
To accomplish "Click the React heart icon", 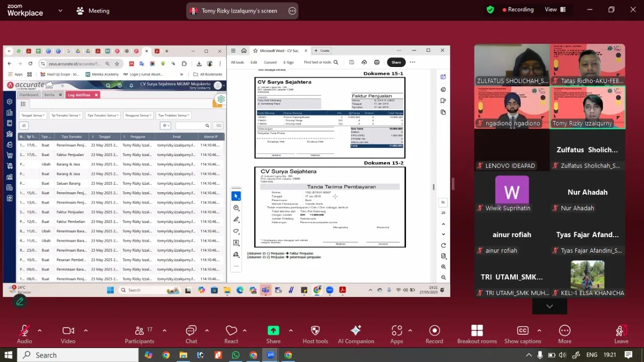I will [x=231, y=334].
